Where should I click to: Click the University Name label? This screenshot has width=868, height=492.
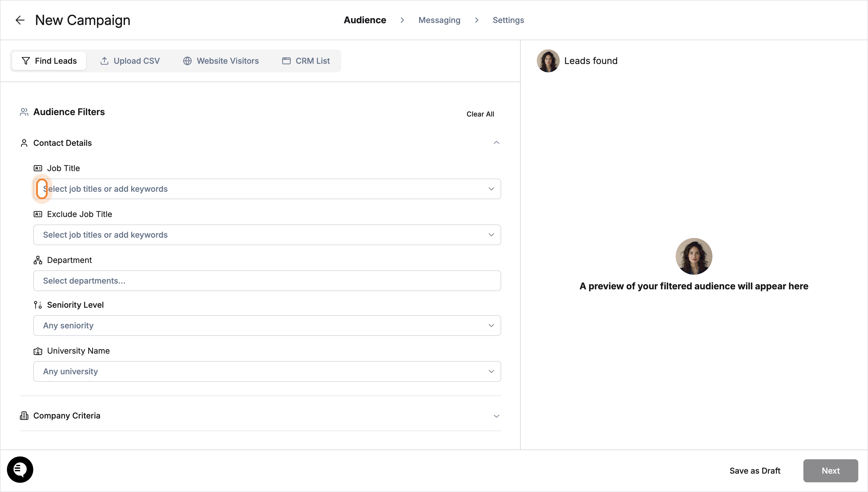click(x=78, y=351)
